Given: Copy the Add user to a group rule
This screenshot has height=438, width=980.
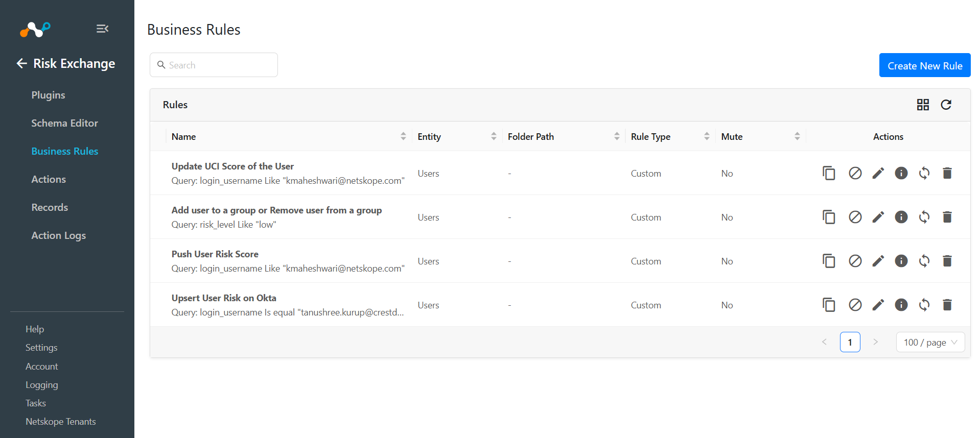Looking at the screenshot, I should (829, 217).
